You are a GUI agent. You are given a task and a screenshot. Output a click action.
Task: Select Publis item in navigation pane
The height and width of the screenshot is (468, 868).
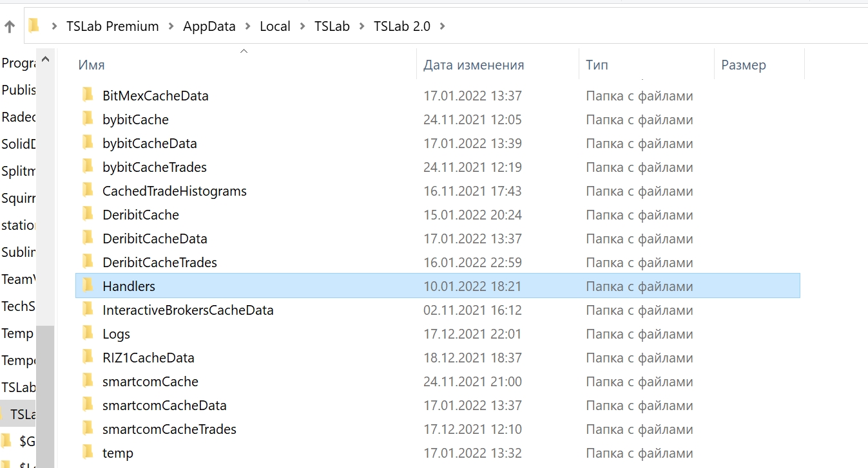[19, 90]
